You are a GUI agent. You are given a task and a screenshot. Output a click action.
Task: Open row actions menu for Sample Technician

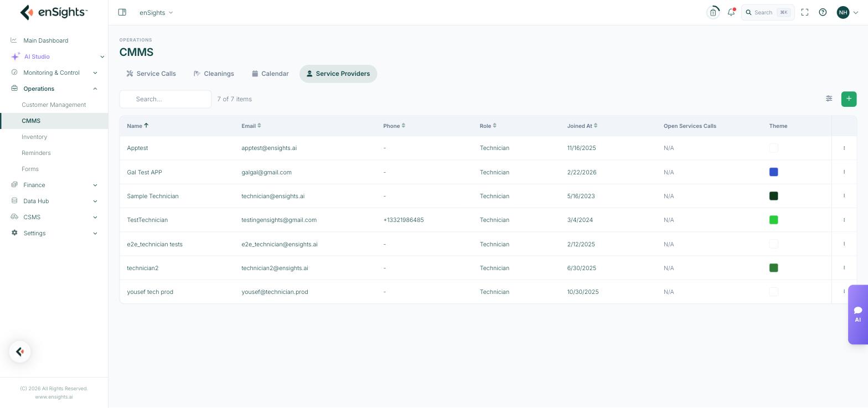click(844, 196)
